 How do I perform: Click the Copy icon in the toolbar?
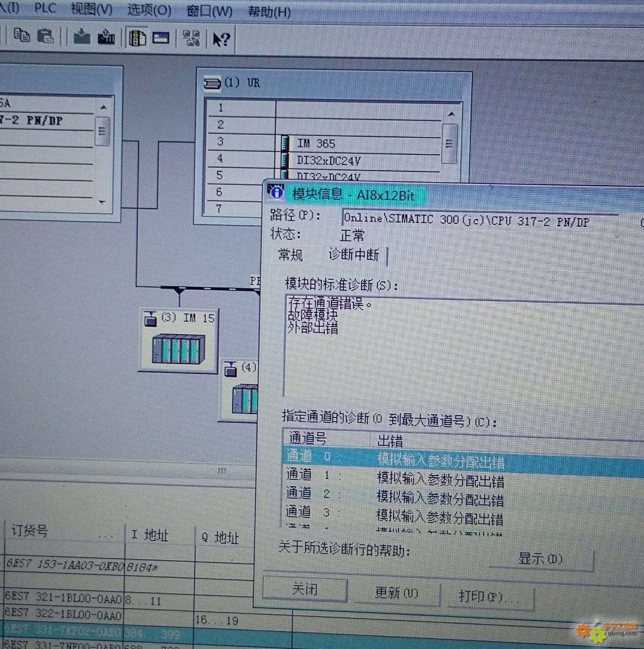[x=22, y=36]
